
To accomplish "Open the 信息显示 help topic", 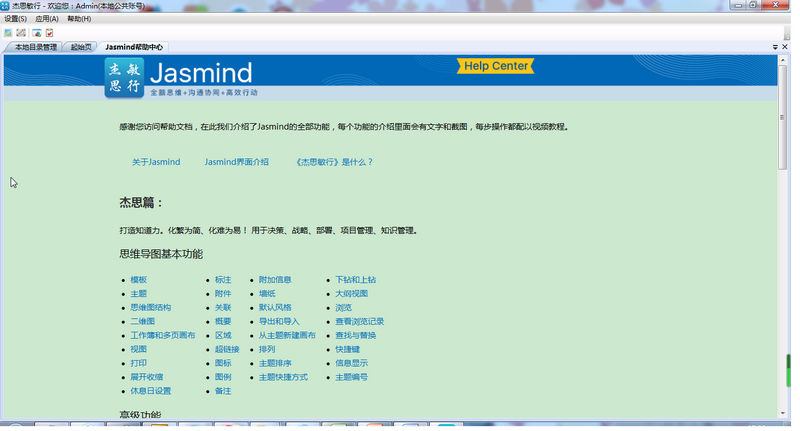I will [x=352, y=363].
